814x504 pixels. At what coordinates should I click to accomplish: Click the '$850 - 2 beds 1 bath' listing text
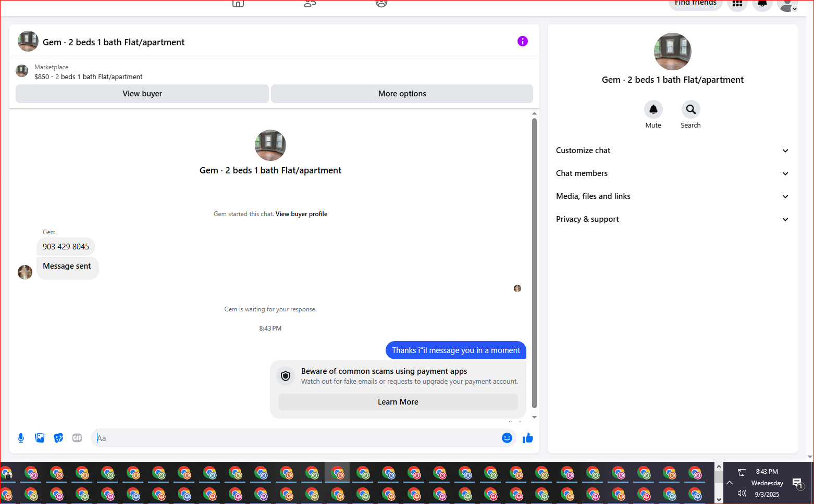click(89, 77)
